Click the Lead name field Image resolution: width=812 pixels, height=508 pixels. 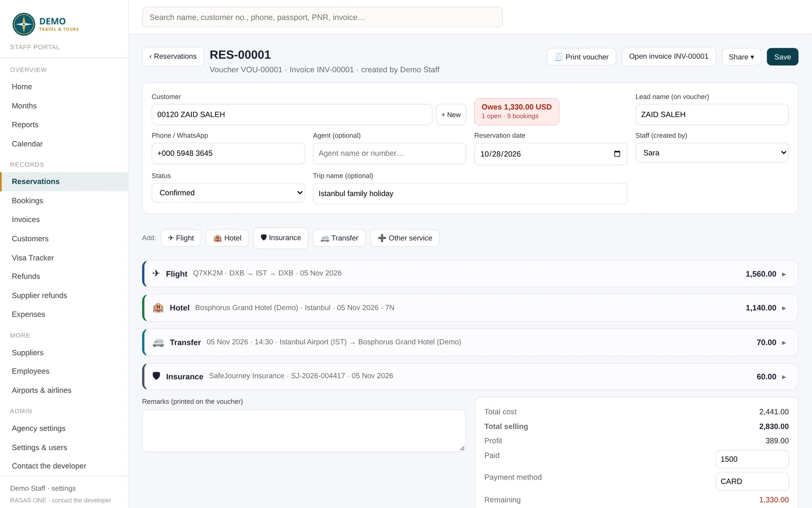[712, 115]
